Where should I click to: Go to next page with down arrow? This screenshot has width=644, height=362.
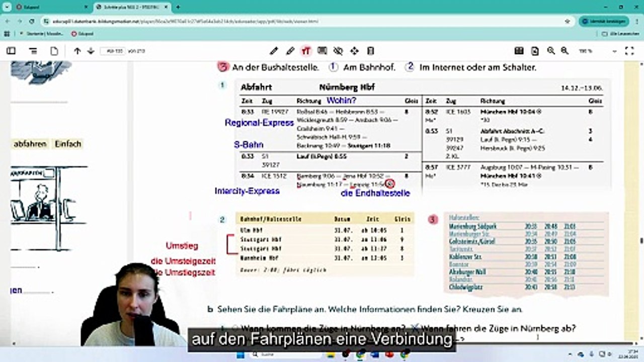(91, 51)
